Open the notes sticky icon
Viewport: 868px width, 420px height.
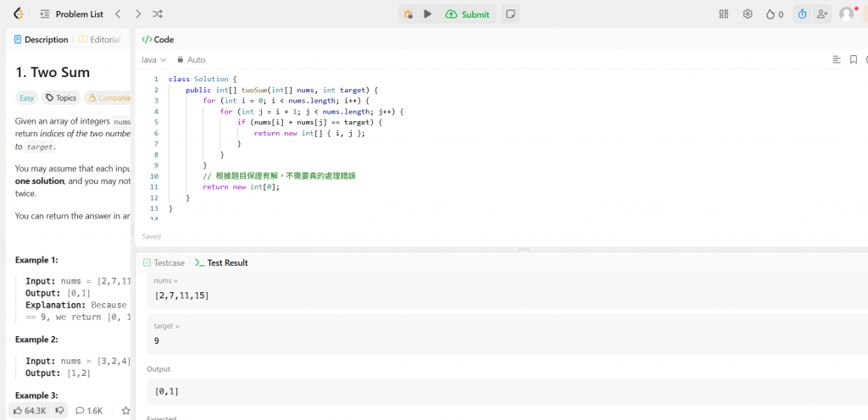click(x=511, y=14)
